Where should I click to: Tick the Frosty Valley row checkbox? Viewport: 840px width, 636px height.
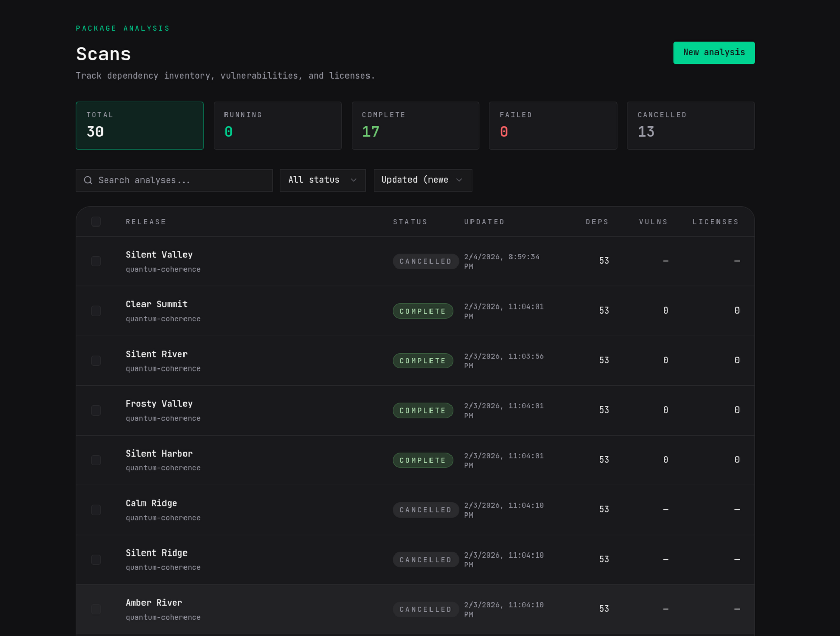(96, 411)
